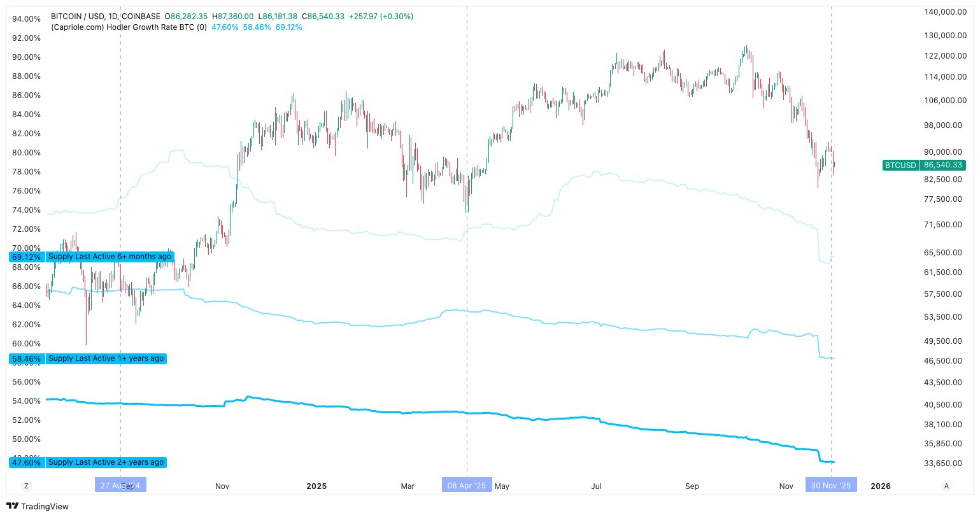
Task: Select the 27 Aug '24 date marker
Action: pyautogui.click(x=120, y=486)
